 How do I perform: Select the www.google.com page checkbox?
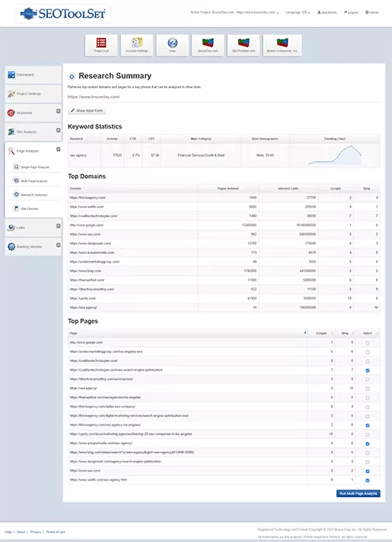pos(367,343)
